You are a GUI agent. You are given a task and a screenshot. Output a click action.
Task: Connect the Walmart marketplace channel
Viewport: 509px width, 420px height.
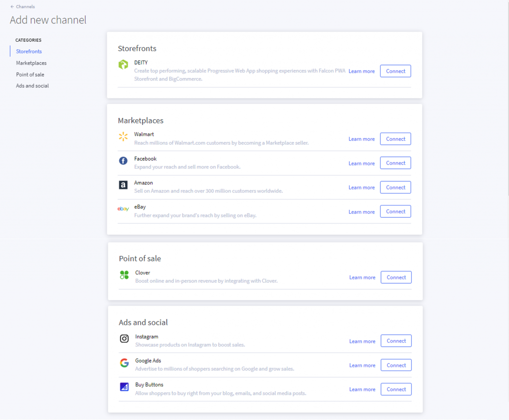point(395,139)
